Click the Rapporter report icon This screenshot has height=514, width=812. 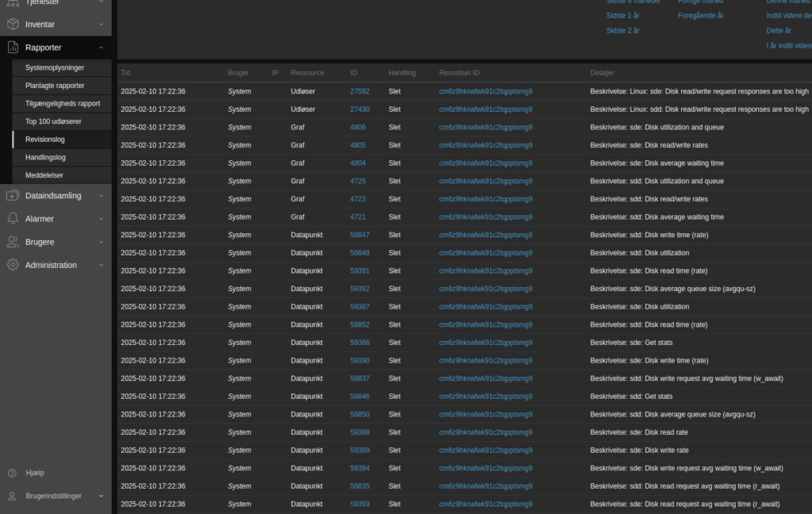coord(11,47)
